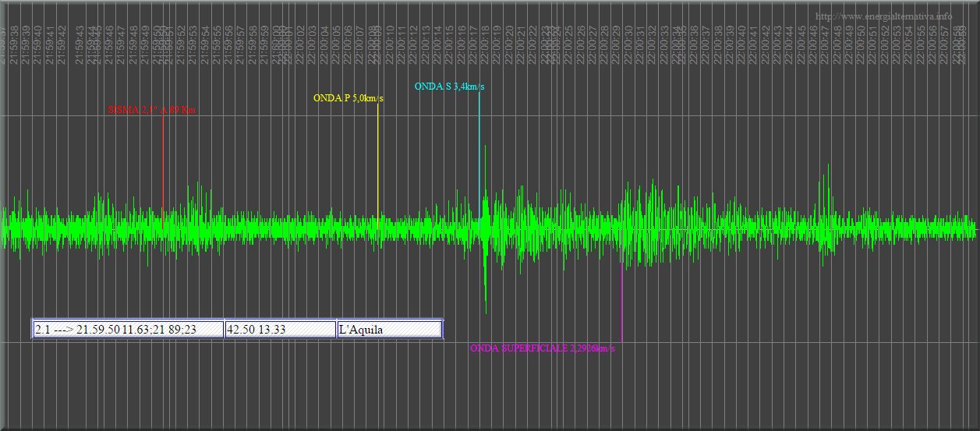Click the 22:00:38 time axis label
This screenshot has width=980, height=431.
(x=718, y=44)
